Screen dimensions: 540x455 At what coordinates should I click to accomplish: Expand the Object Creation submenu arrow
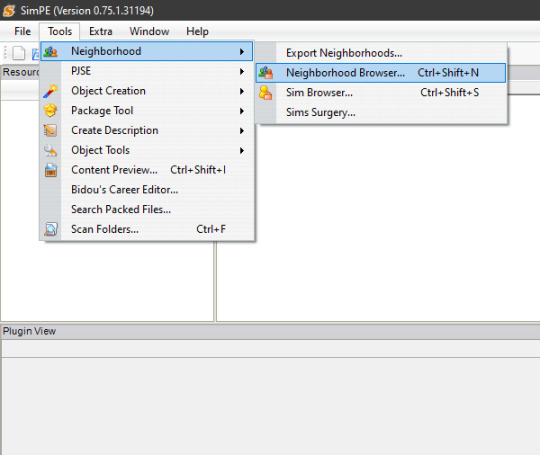[x=242, y=91]
